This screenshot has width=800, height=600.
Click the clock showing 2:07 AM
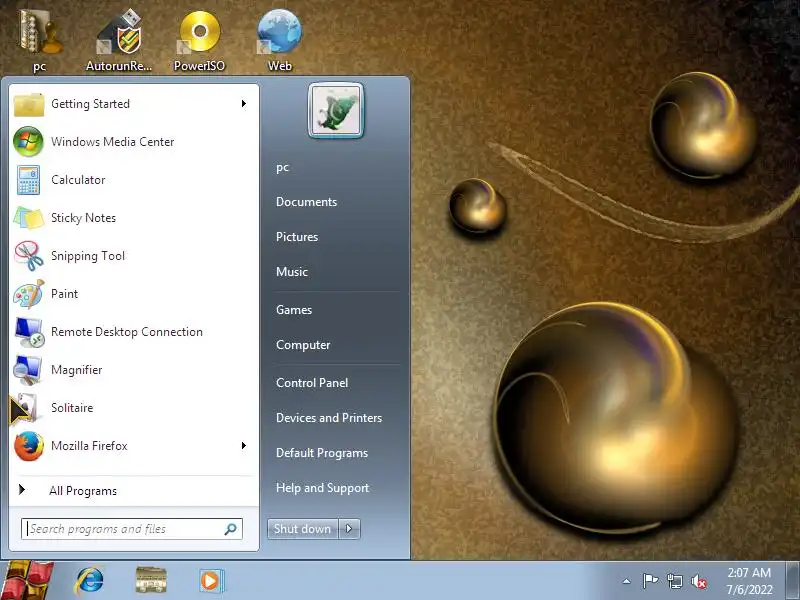(x=749, y=572)
